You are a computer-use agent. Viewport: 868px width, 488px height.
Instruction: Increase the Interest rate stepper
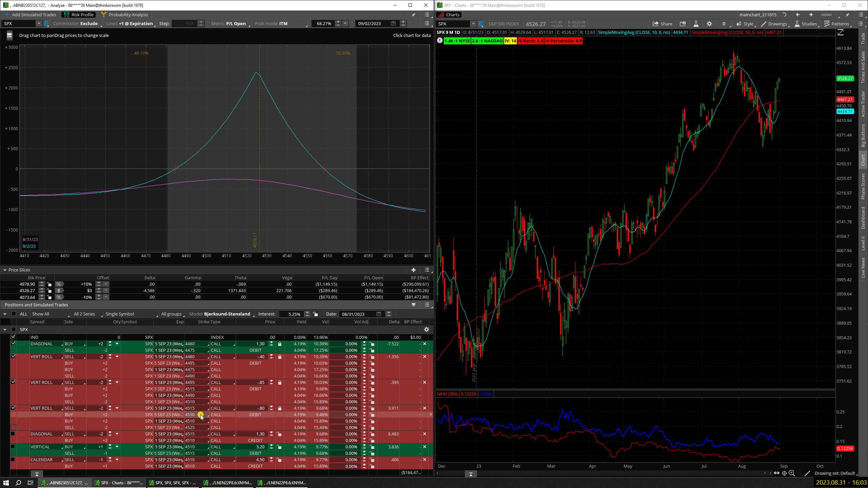[307, 312]
